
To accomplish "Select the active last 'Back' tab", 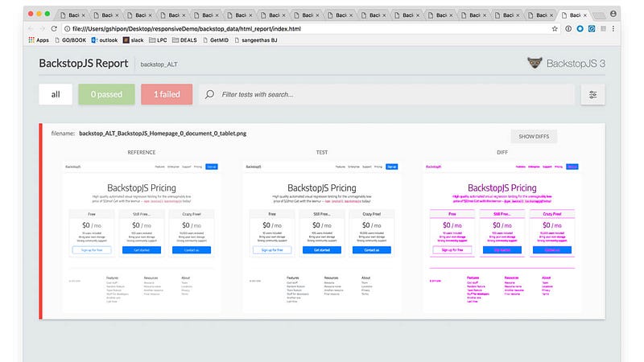I will click(x=575, y=15).
